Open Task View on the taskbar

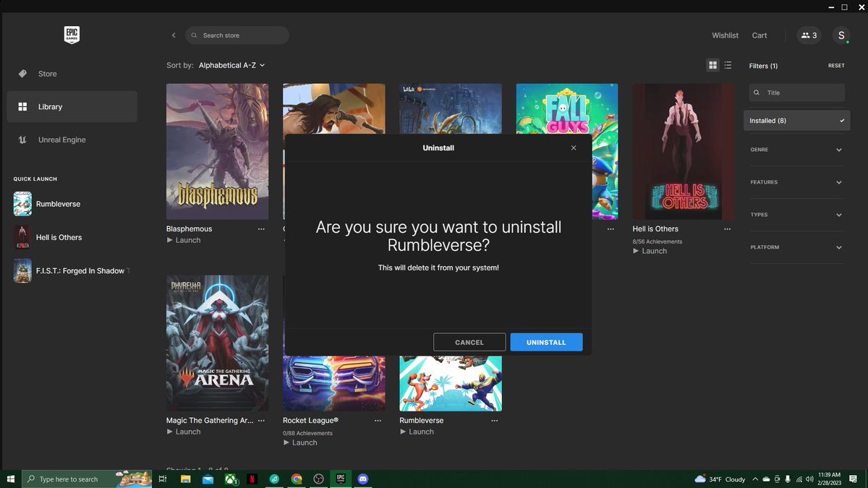click(163, 479)
